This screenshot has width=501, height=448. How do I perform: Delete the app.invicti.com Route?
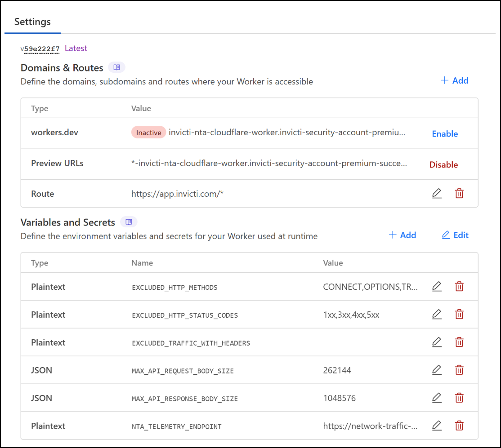(459, 193)
